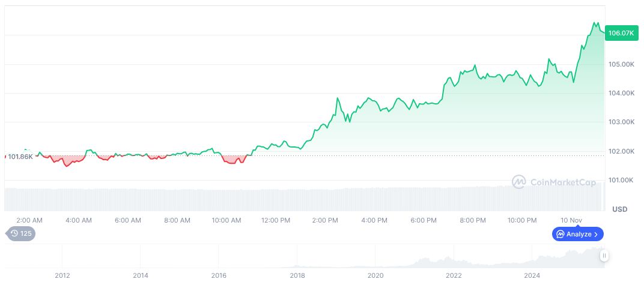Select 2012 on the overview timeline
Screen dimensions: 644x282
pyautogui.click(x=62, y=275)
